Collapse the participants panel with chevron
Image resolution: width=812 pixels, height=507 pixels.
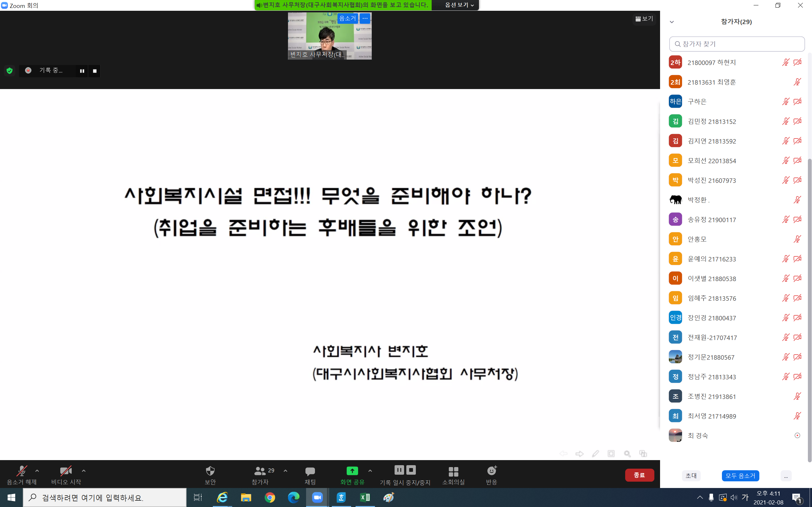[671, 22]
